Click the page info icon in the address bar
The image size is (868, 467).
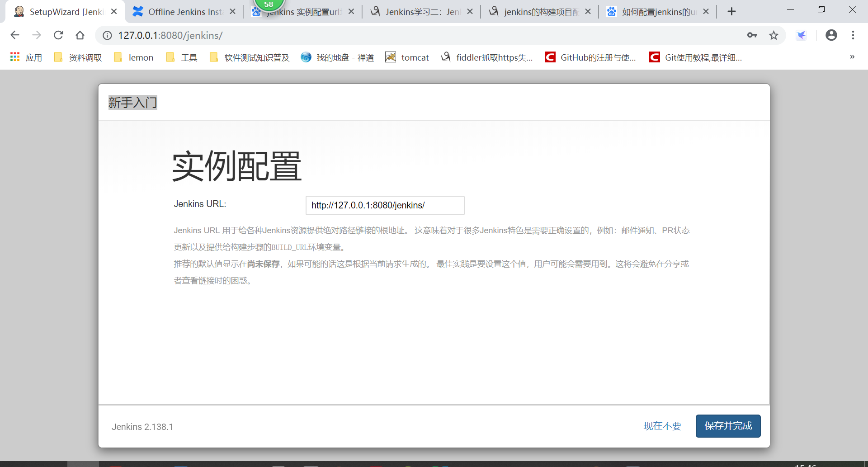(x=107, y=35)
